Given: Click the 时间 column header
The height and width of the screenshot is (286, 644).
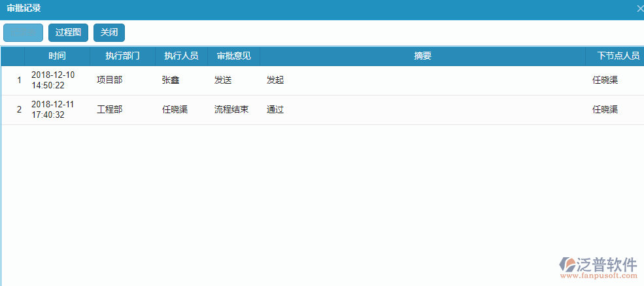Looking at the screenshot, I should [x=57, y=56].
